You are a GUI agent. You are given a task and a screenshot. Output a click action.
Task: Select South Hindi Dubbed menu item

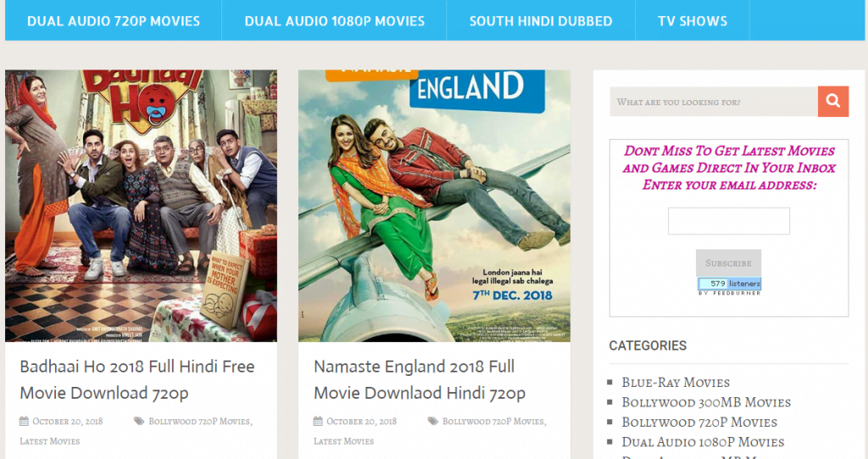pyautogui.click(x=541, y=21)
